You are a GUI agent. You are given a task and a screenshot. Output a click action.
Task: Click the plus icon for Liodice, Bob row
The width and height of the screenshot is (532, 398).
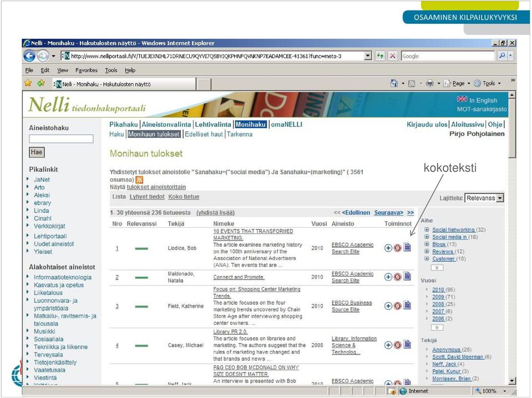coord(388,248)
